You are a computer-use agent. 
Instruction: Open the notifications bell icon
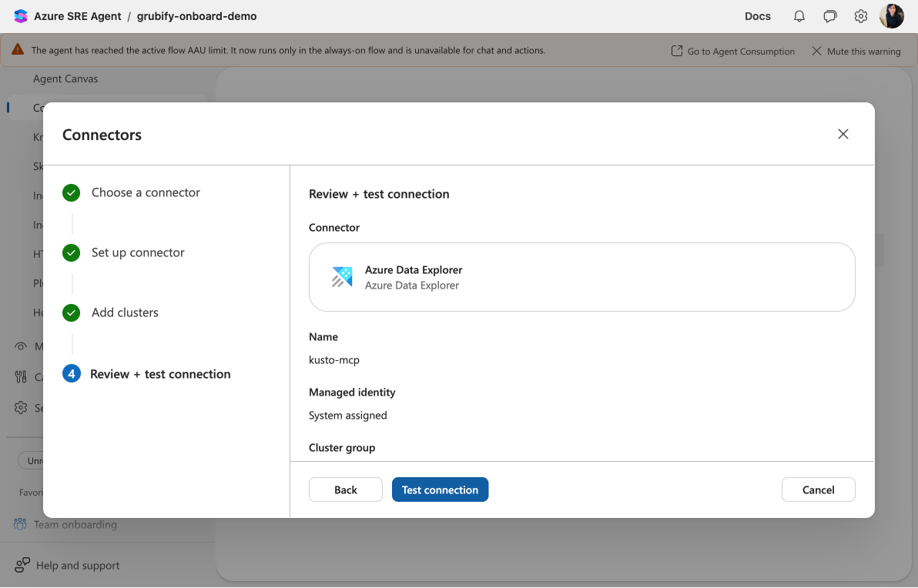pos(799,16)
